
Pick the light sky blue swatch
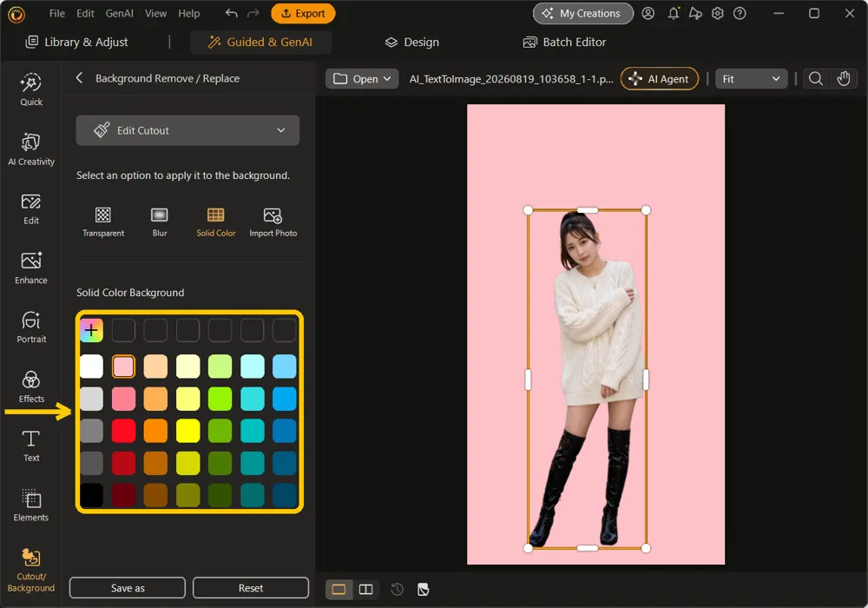click(284, 367)
